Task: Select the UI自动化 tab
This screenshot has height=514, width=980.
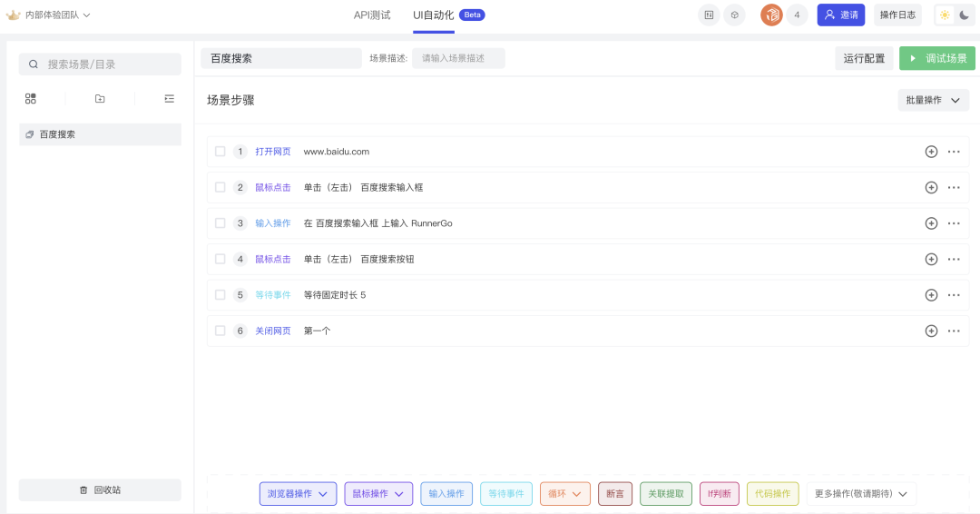Action: 434,15
